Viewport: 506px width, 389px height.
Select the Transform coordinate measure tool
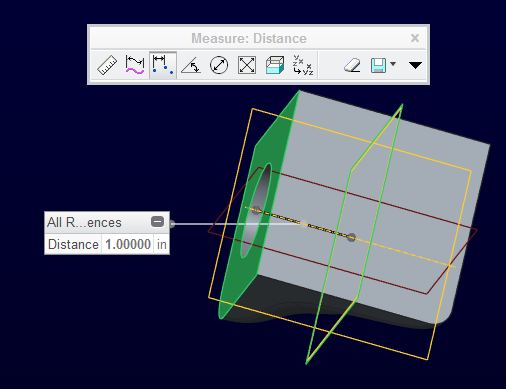(303, 65)
